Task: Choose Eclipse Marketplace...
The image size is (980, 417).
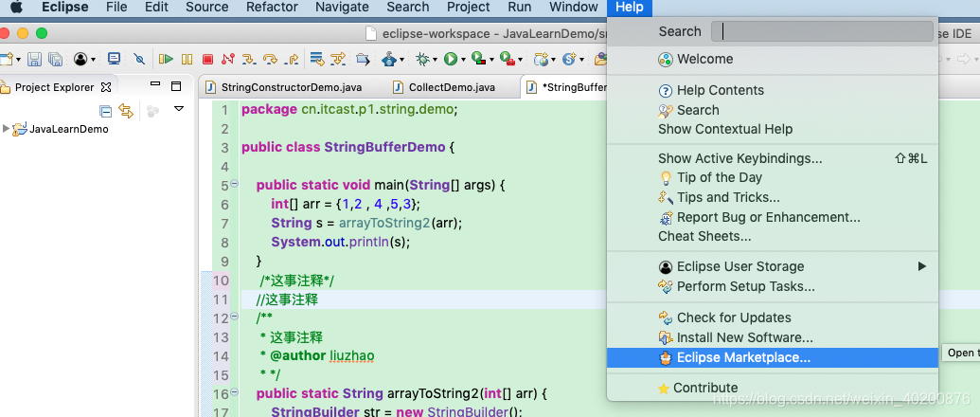Action: coord(773,357)
